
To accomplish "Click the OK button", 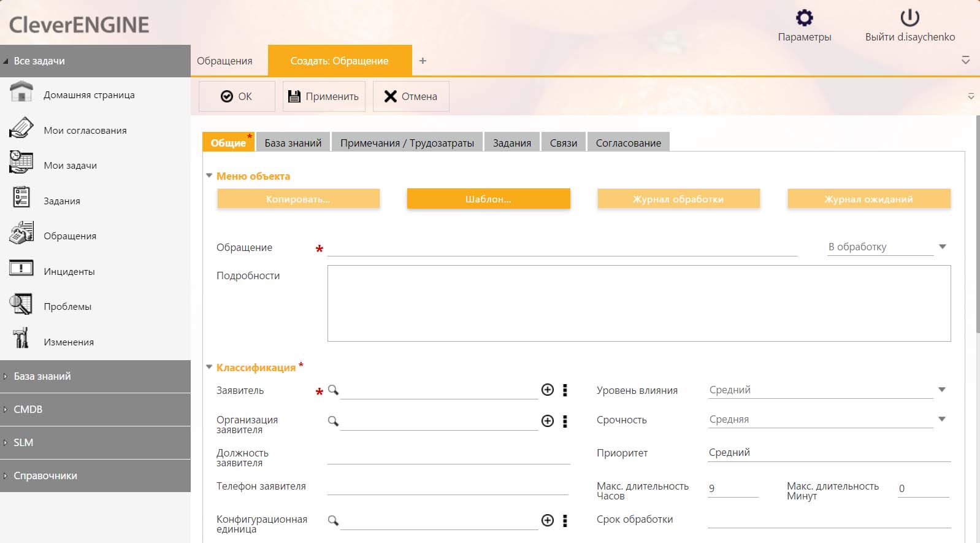I will [237, 96].
